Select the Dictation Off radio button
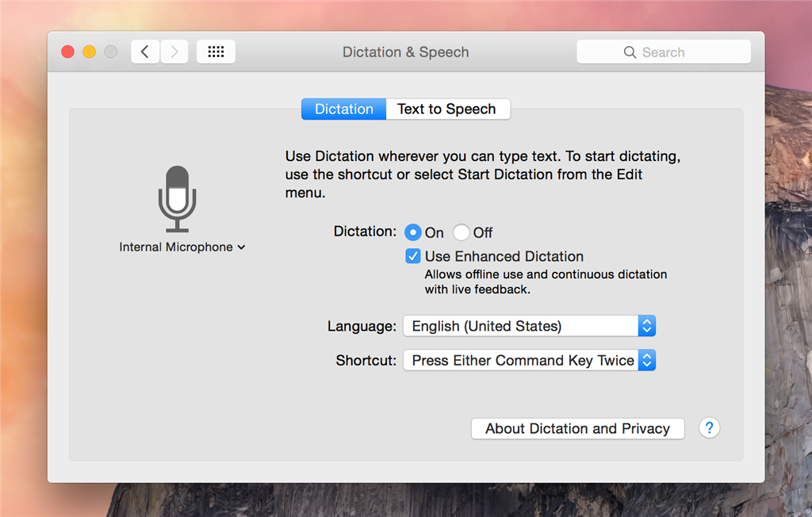This screenshot has width=812, height=517. [x=461, y=232]
